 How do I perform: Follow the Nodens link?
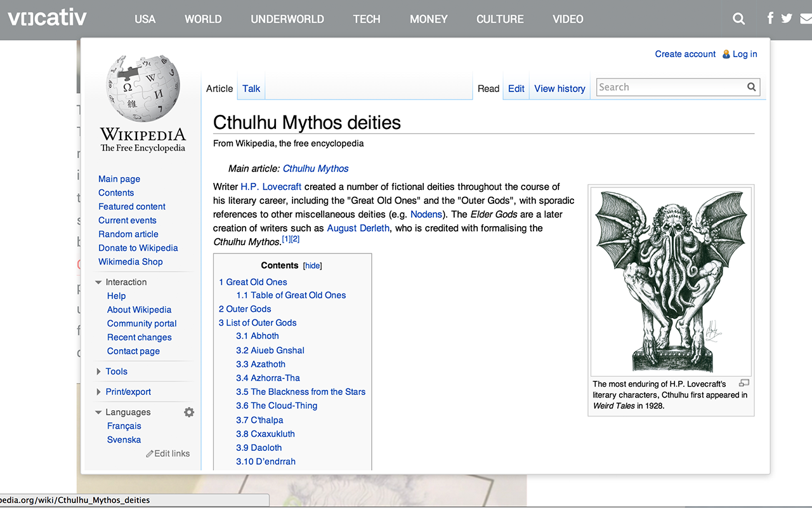tap(426, 214)
